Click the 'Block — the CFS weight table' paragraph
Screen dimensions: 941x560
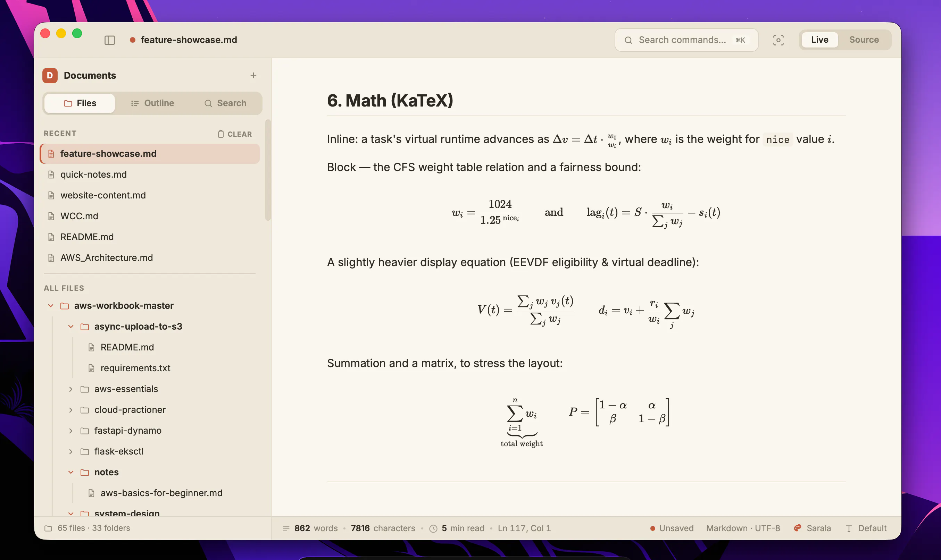pos(484,167)
